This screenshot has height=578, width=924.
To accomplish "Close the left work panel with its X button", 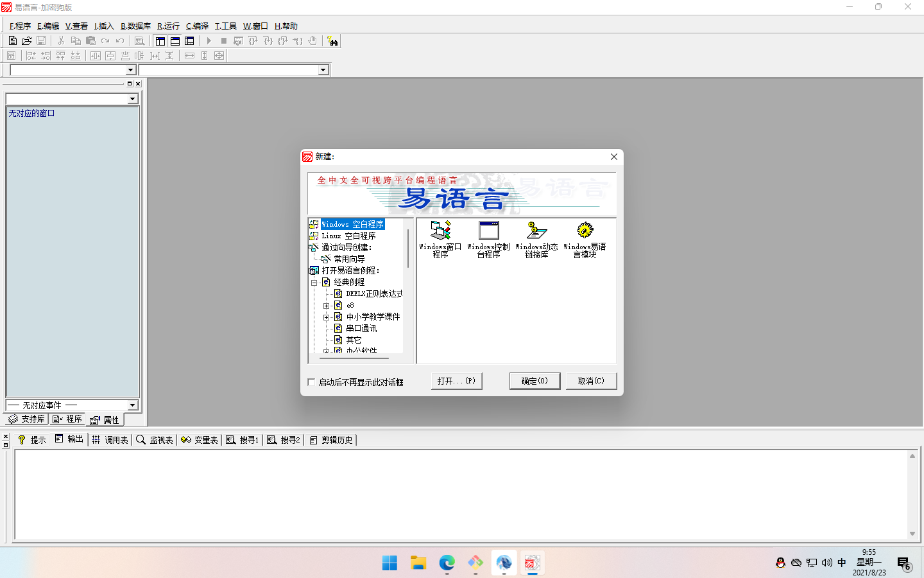I will tap(138, 83).
